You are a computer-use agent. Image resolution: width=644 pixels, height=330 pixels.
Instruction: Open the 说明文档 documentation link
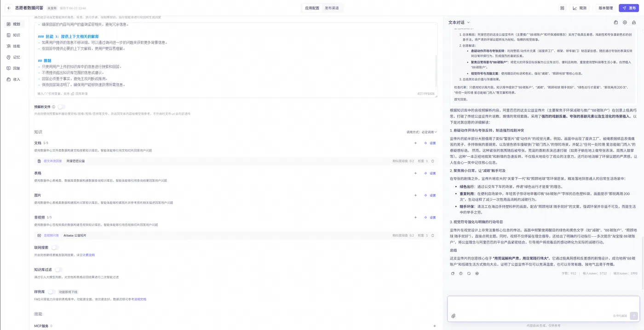(x=140, y=299)
